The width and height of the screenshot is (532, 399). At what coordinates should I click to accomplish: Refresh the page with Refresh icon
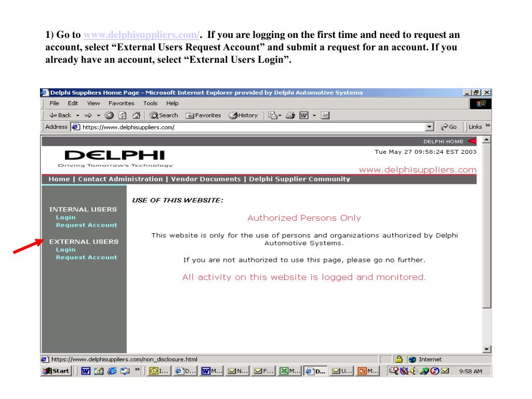123,115
